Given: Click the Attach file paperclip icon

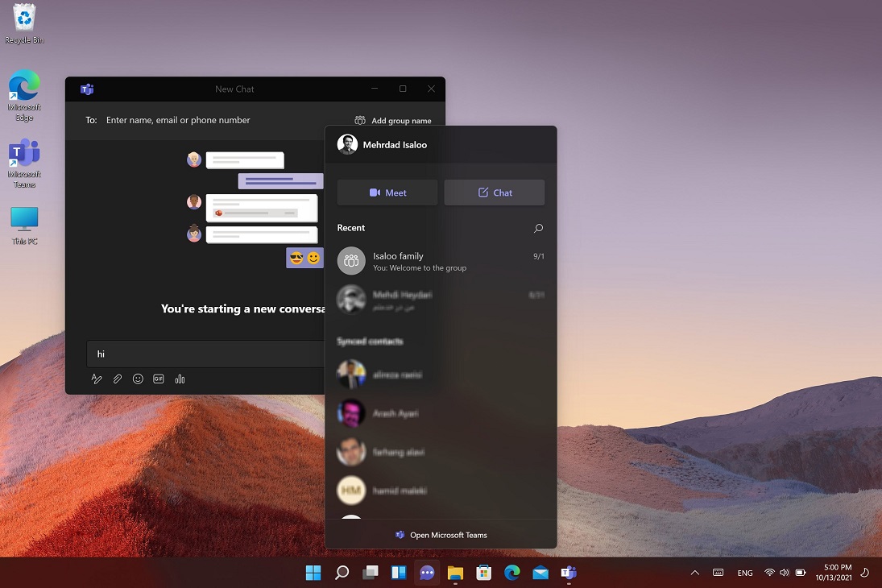Looking at the screenshot, I should click(x=118, y=379).
